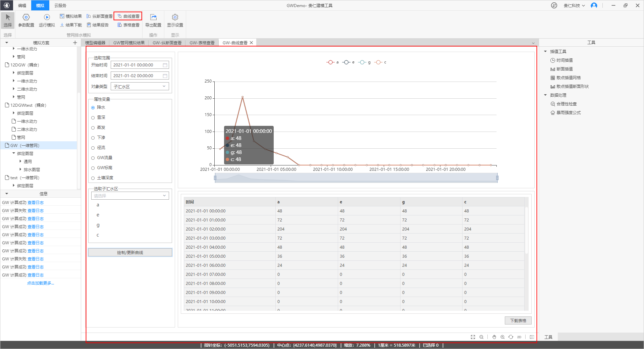Select the 雪深 radio button
This screenshot has width=644, height=349.
[x=93, y=118]
